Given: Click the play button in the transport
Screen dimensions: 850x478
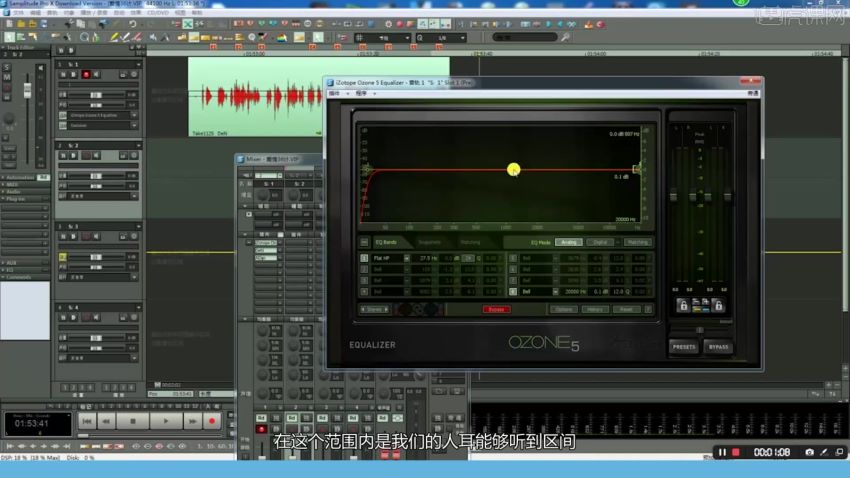Looking at the screenshot, I should coord(165,421).
